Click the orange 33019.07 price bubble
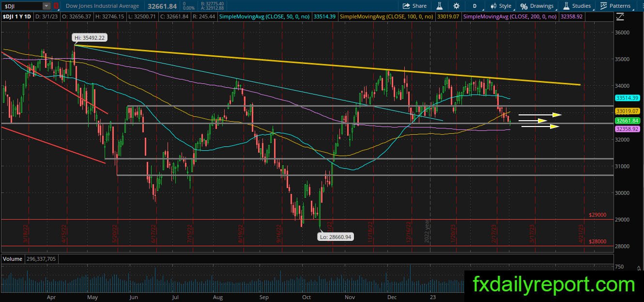Screen dimensions: 644x302 (x=627, y=111)
